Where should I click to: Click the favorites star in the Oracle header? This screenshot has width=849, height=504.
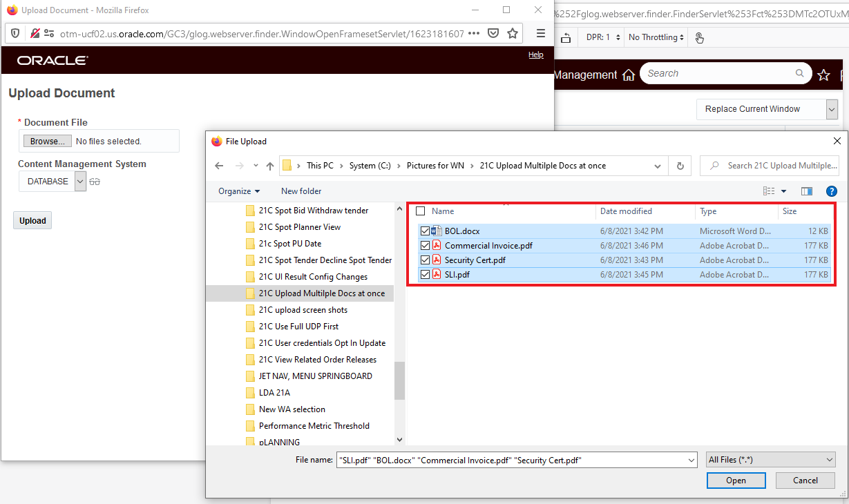(823, 75)
